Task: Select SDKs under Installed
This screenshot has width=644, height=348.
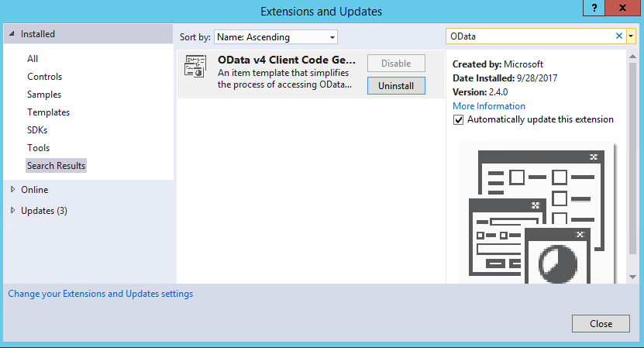Action: [37, 130]
